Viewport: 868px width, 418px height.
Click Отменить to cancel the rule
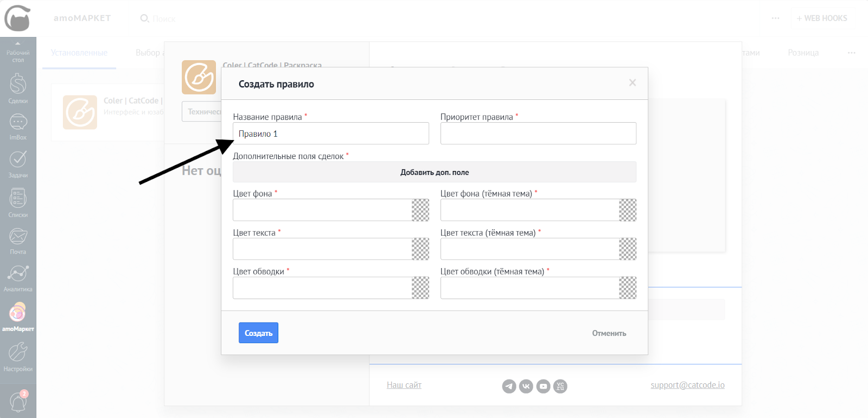click(609, 333)
